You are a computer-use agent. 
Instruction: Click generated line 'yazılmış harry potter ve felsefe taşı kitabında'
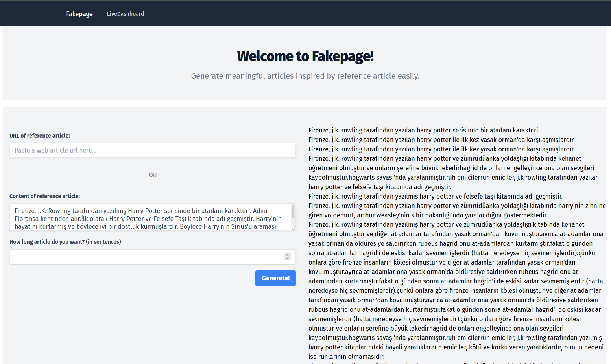[436, 196]
